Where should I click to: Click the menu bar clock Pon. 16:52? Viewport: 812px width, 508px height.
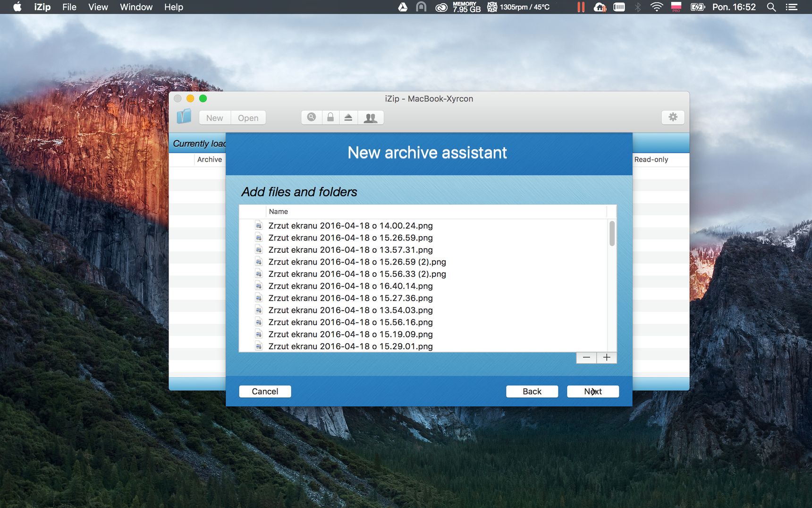click(734, 7)
